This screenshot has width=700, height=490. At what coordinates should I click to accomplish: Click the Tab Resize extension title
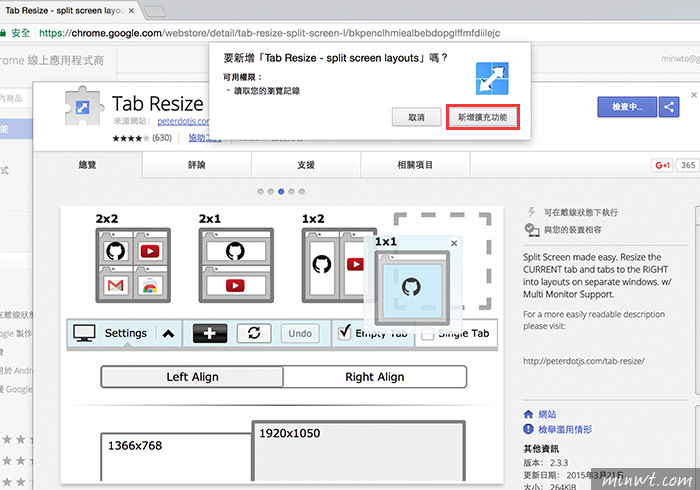158,104
